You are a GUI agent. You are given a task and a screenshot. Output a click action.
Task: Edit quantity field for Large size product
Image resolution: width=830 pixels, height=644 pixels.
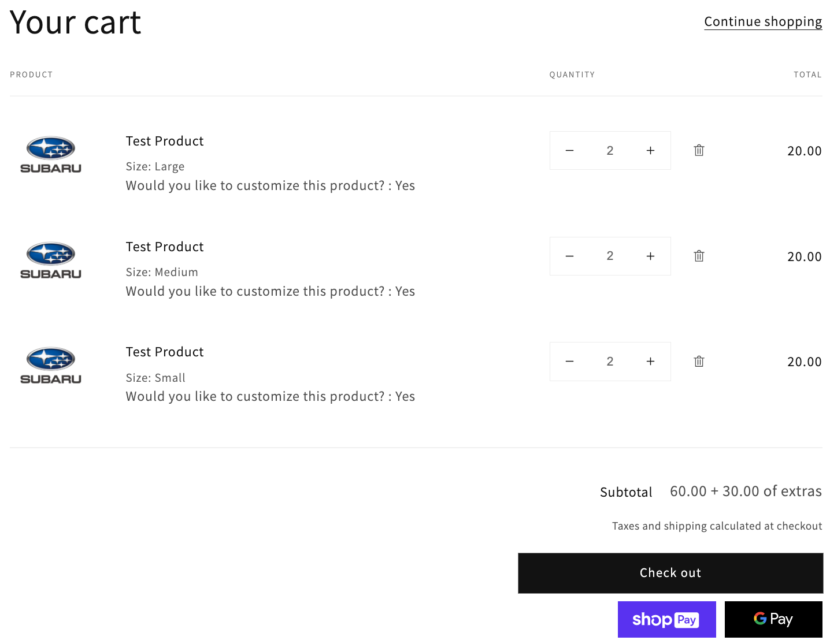point(610,151)
